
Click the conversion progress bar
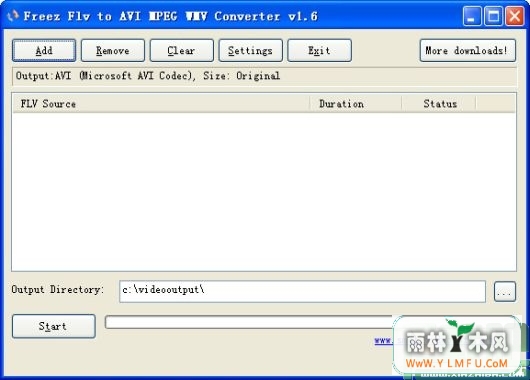[249, 322]
